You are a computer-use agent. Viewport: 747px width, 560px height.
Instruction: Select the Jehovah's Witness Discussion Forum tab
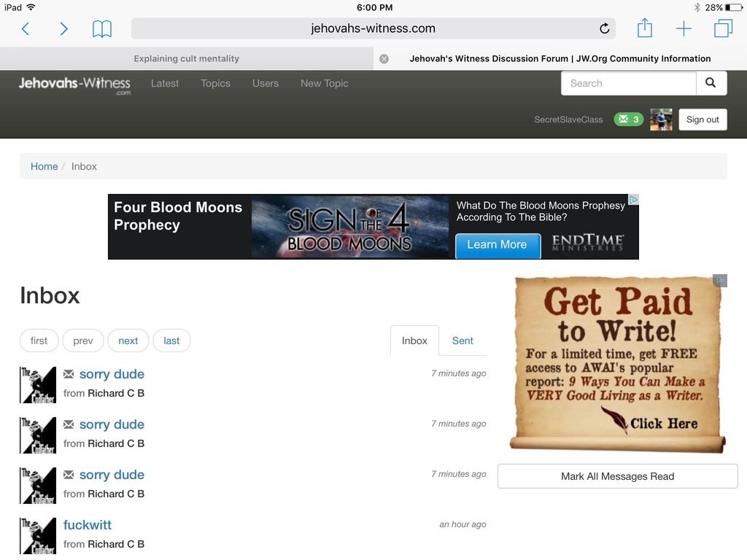(560, 58)
